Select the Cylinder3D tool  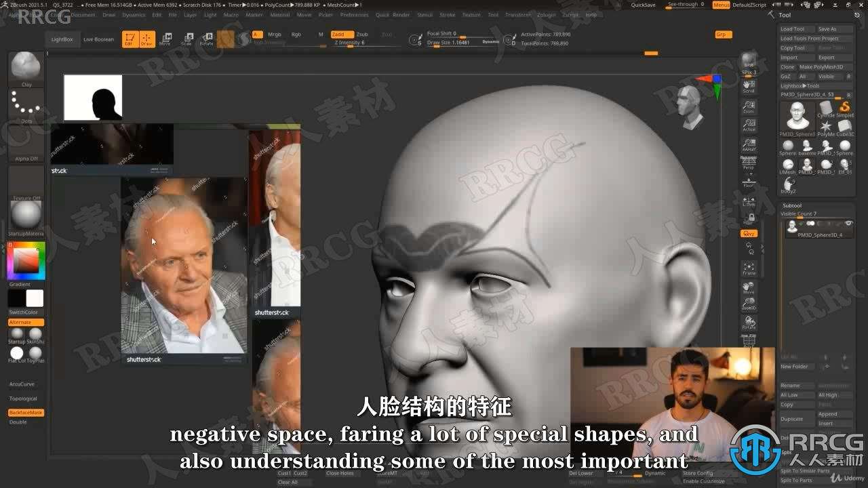click(x=826, y=108)
